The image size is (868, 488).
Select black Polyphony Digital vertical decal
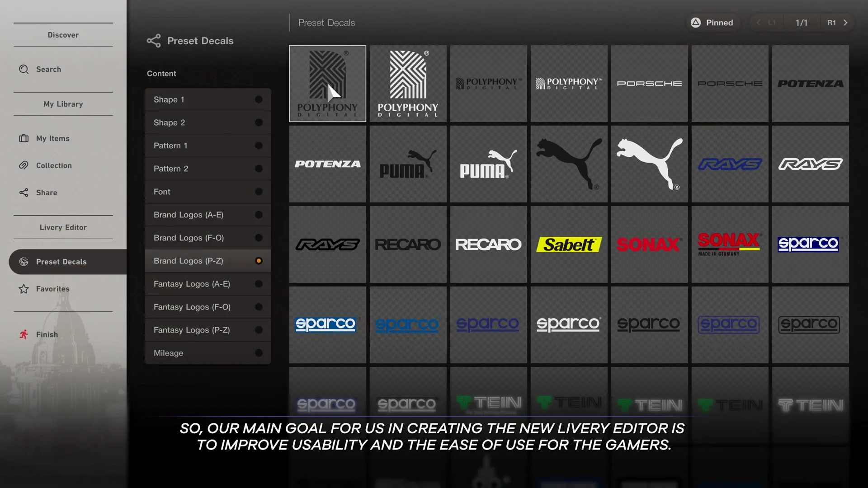(328, 84)
